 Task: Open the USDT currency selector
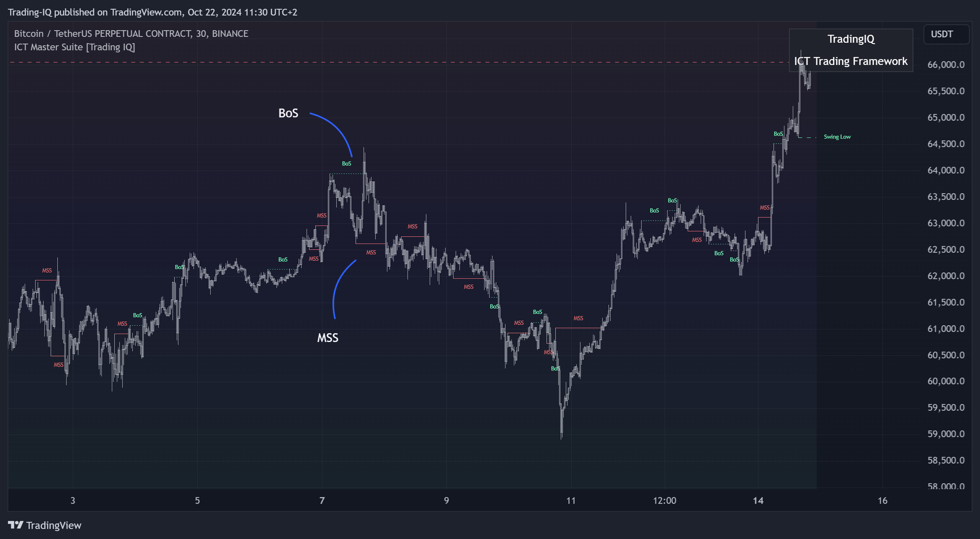[946, 34]
